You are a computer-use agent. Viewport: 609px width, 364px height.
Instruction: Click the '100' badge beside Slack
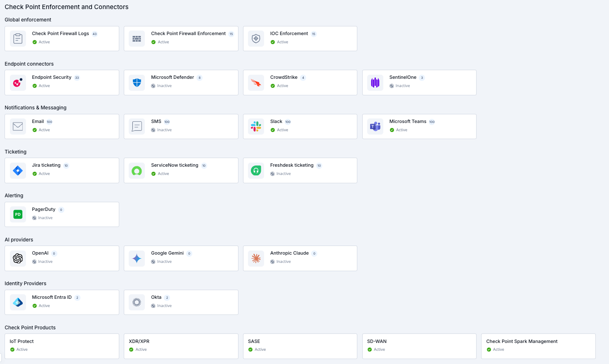point(288,122)
